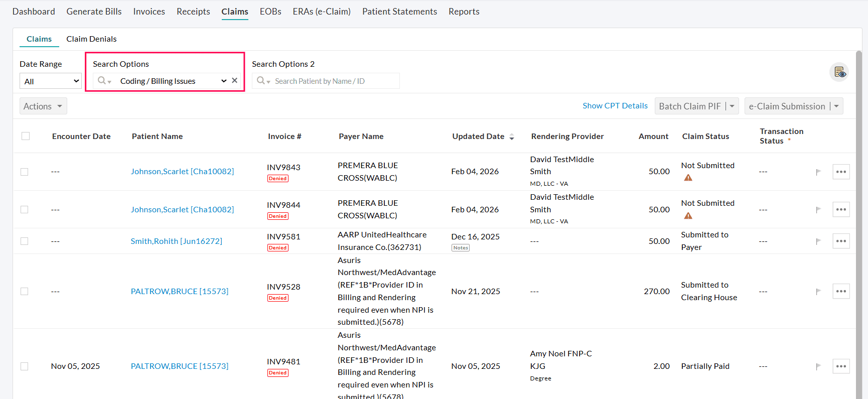Open search type selector in Search Options 2
The image size is (868, 399).
coord(263,81)
